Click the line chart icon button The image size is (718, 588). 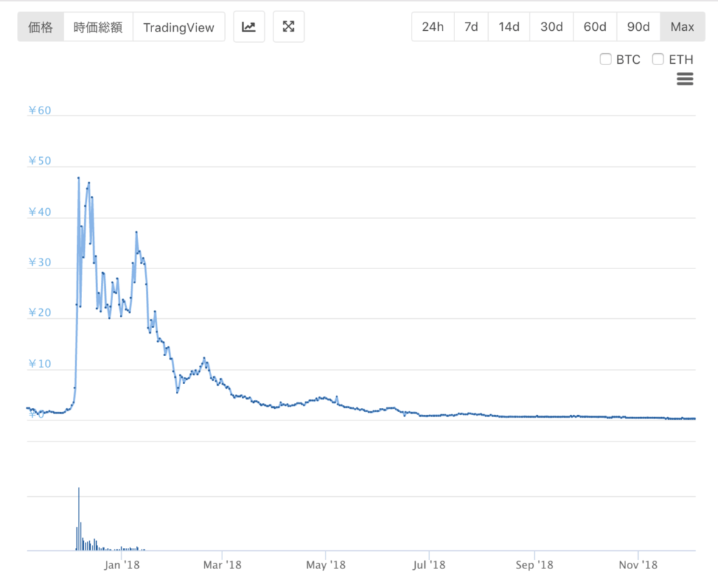click(x=248, y=27)
